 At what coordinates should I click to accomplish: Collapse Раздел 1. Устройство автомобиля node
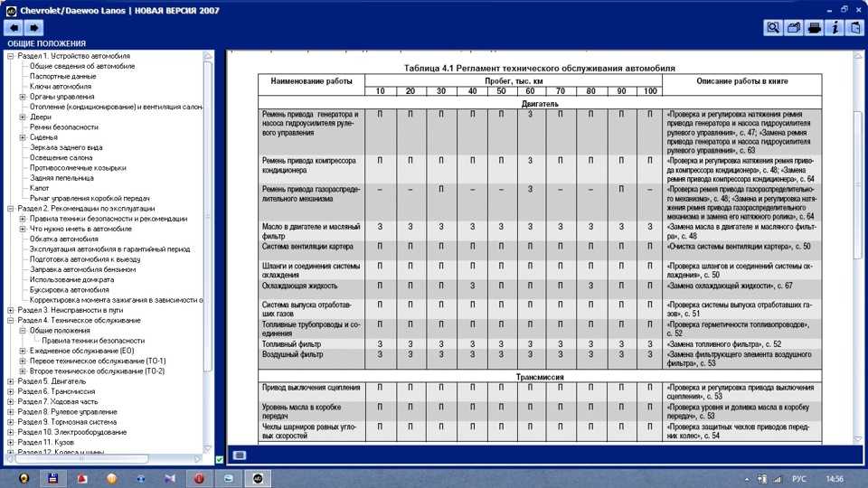coord(11,56)
